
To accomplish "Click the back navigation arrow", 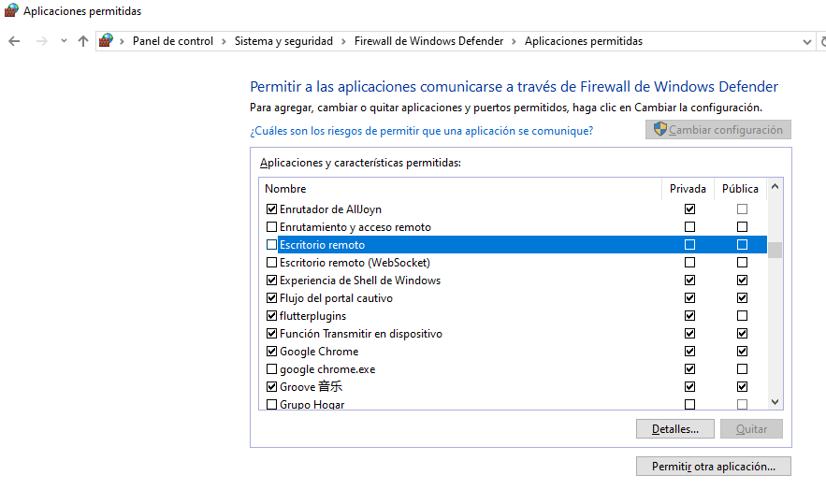I will coord(14,41).
